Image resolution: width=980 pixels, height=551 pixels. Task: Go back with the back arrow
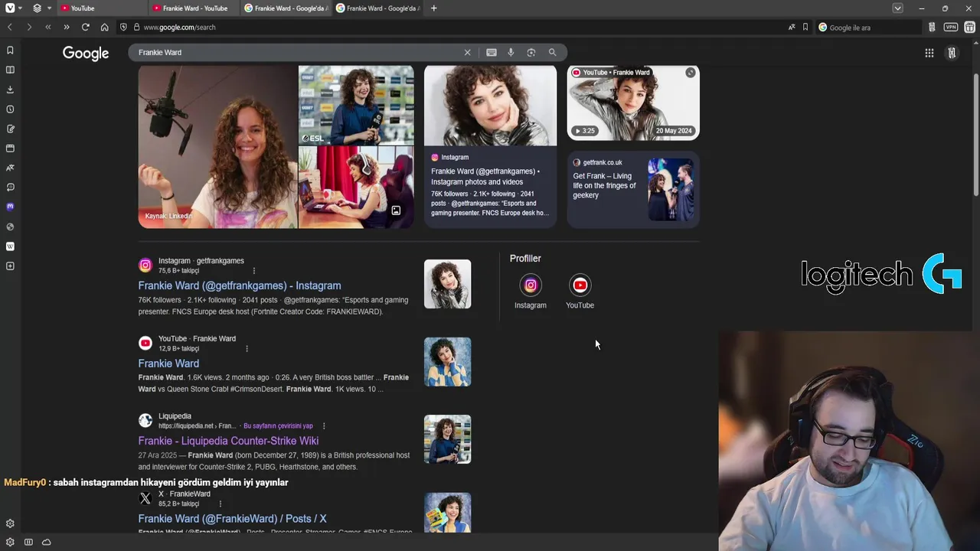[10, 27]
